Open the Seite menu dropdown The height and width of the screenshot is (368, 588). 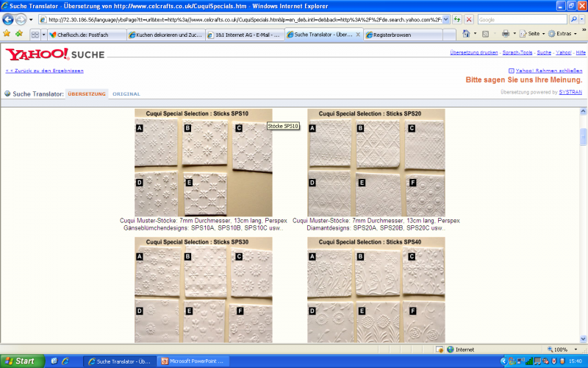(533, 34)
